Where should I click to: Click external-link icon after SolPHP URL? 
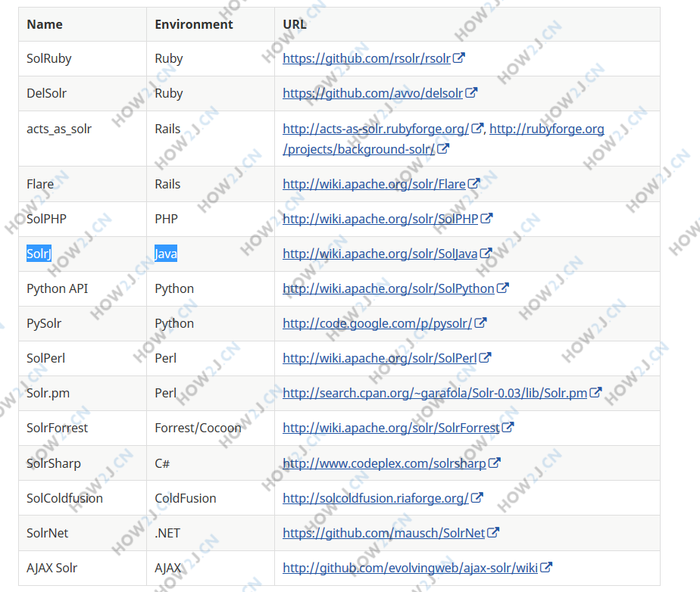tap(486, 218)
